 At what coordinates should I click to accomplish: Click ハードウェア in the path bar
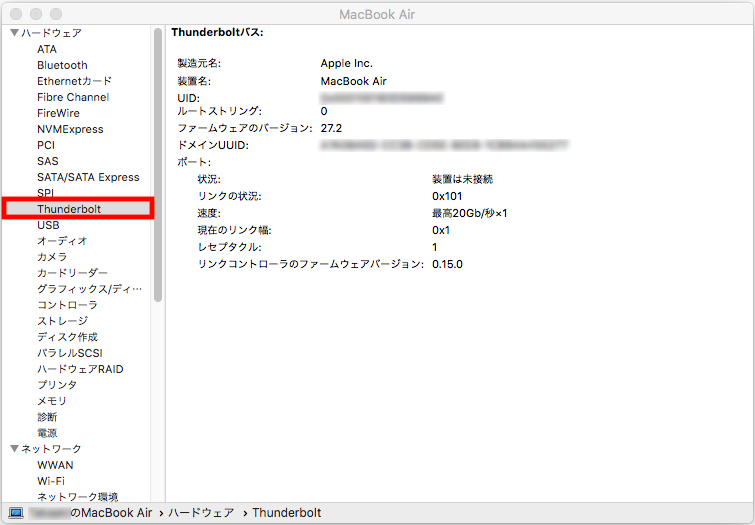pyautogui.click(x=201, y=513)
